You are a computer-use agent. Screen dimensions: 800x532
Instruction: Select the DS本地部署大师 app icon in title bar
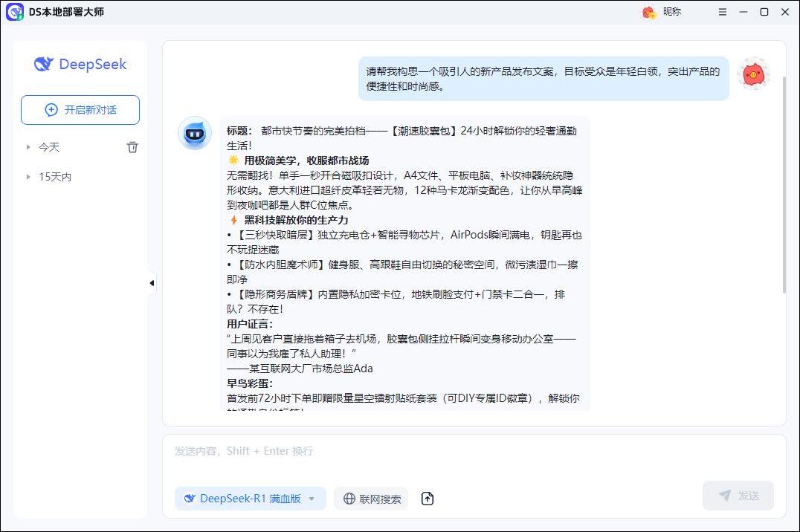click(13, 12)
